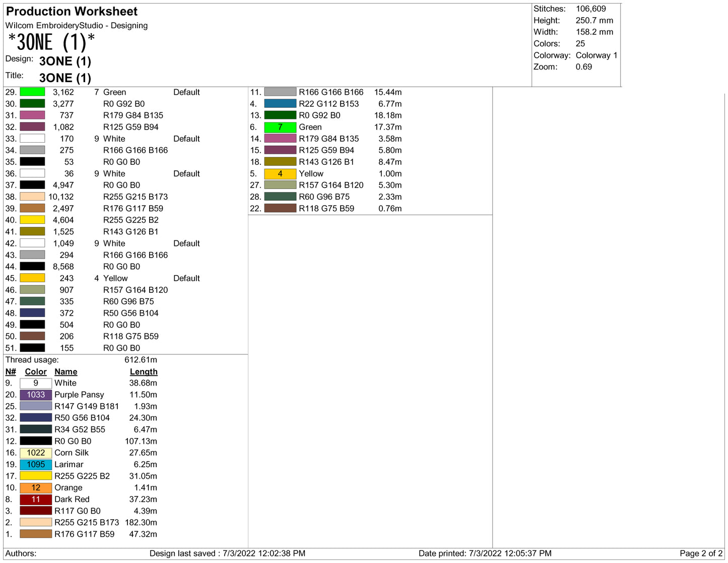Screen dimensions: 728x563
Task: Click the underlined Name column header
Action: 65,371
